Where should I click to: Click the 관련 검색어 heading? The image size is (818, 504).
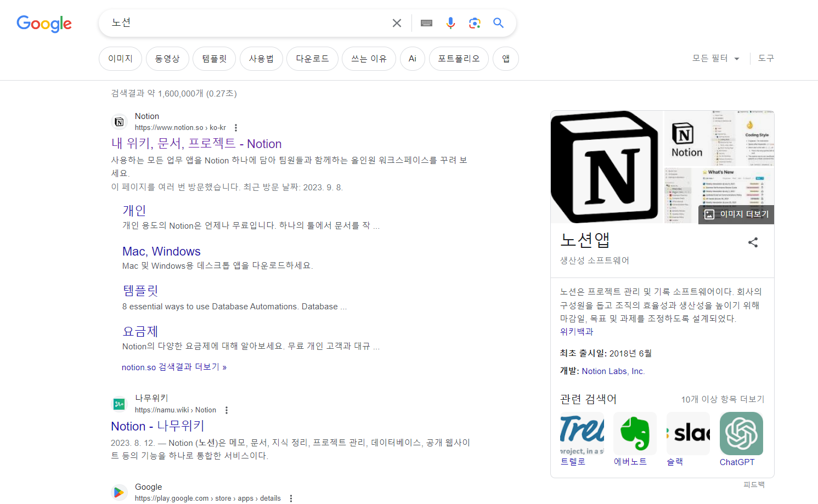pyautogui.click(x=588, y=399)
